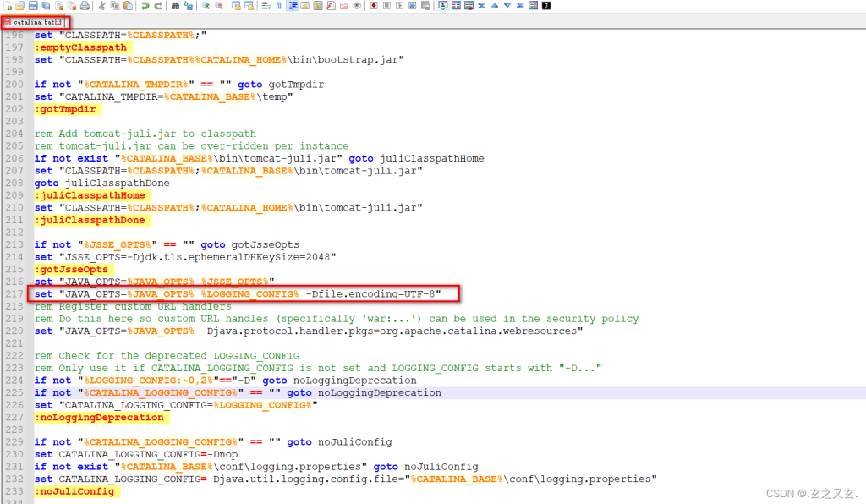866x504 pixels.
Task: Open the Replace dialog icon
Action: (189, 6)
